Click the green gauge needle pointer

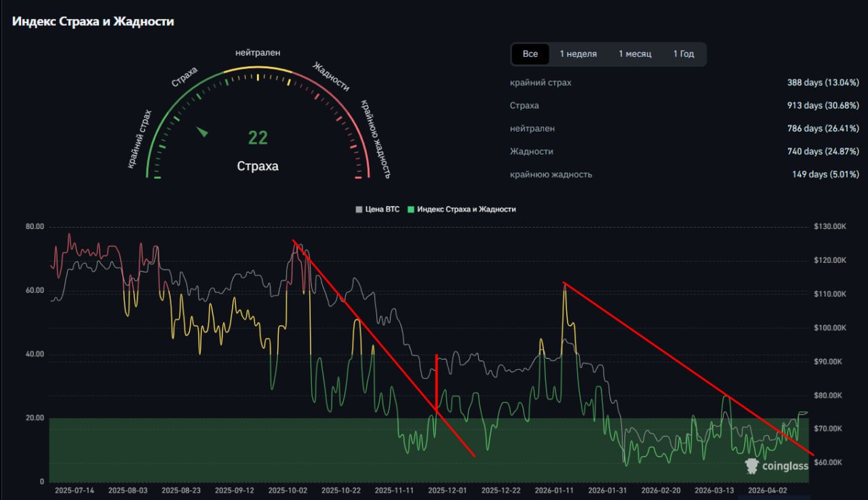tap(202, 131)
